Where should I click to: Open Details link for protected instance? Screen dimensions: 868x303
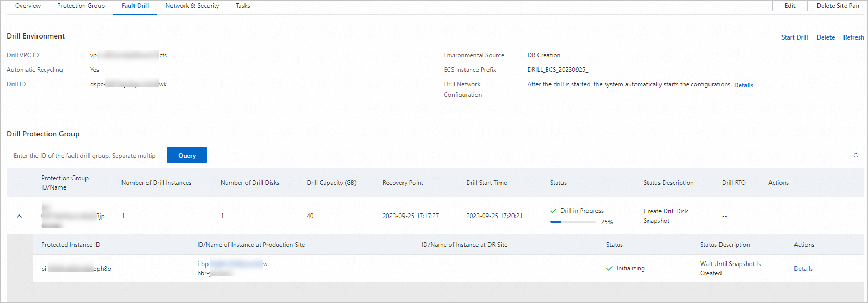tap(803, 269)
